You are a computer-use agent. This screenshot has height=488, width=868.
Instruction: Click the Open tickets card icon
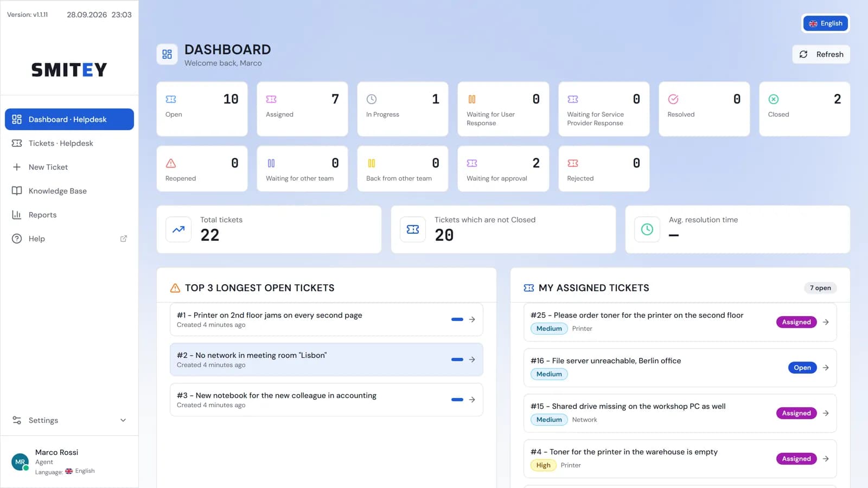tap(171, 99)
